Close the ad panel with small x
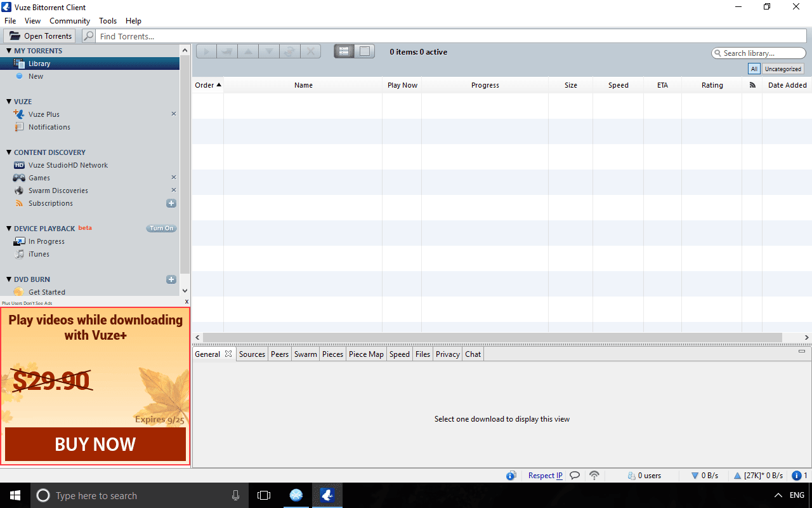This screenshot has height=508, width=812. click(x=187, y=302)
